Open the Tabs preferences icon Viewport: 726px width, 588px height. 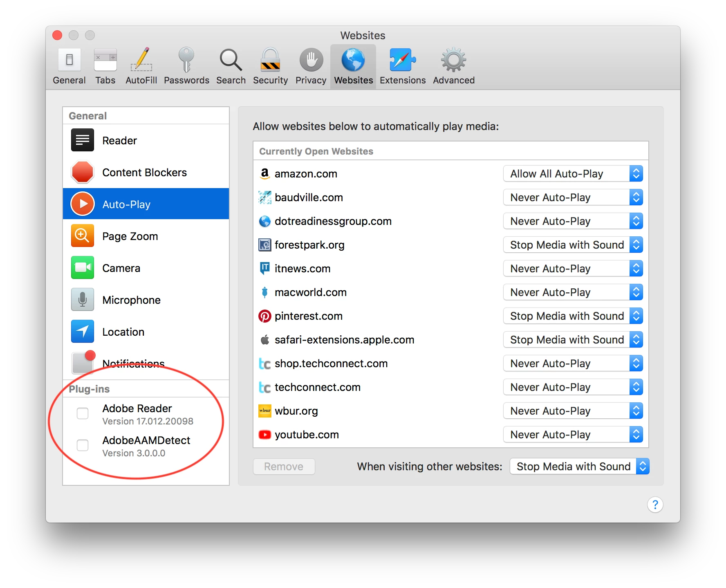(x=105, y=60)
